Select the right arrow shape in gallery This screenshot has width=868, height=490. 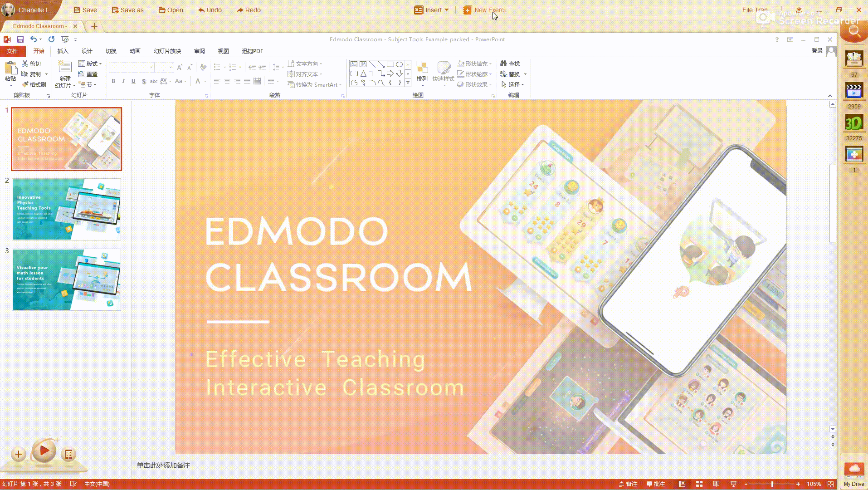tap(390, 73)
